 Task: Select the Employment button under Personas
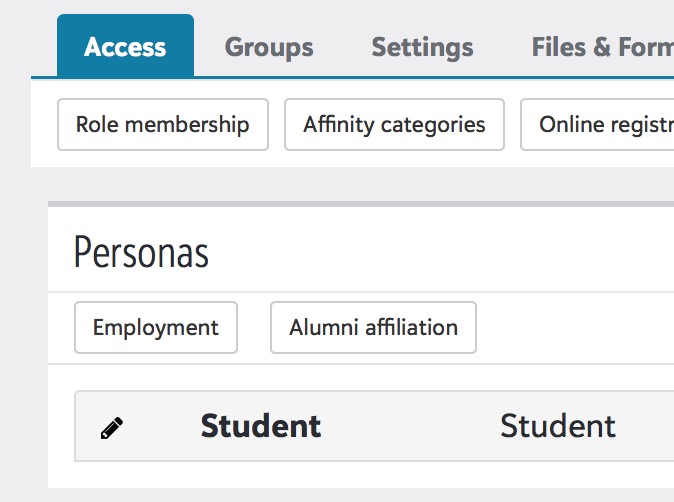156,328
